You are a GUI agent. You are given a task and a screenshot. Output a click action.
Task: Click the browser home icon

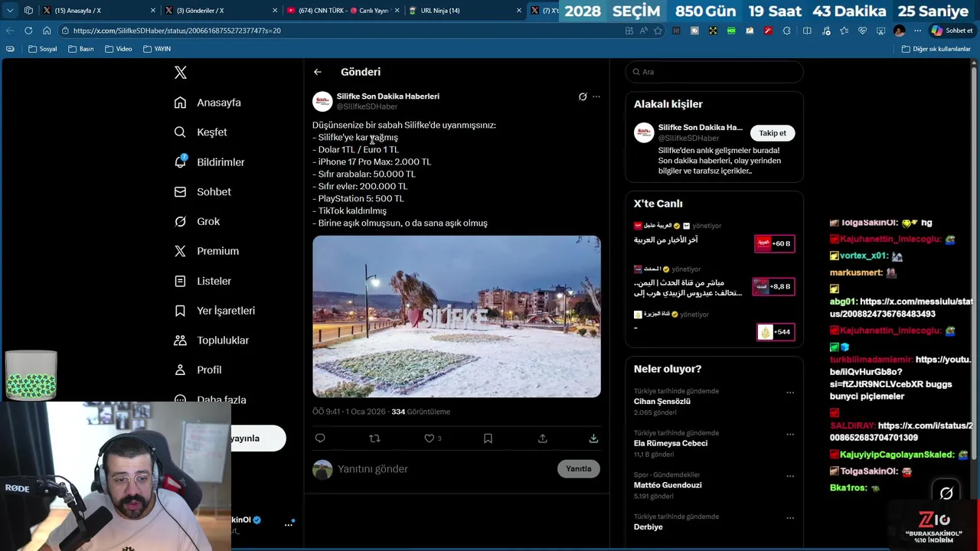click(x=47, y=31)
